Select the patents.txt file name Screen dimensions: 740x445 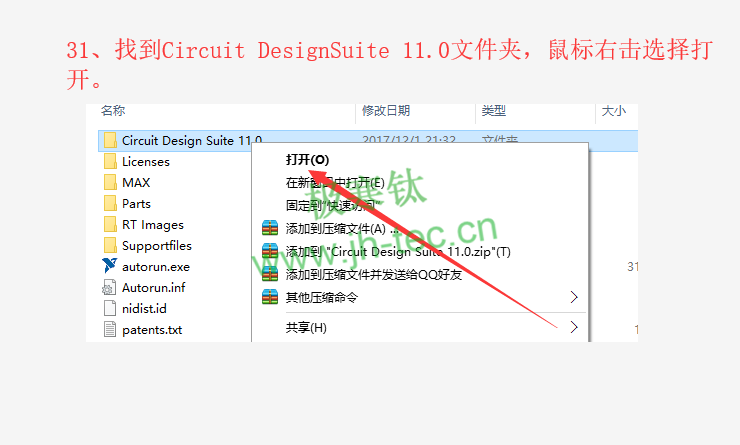(152, 330)
